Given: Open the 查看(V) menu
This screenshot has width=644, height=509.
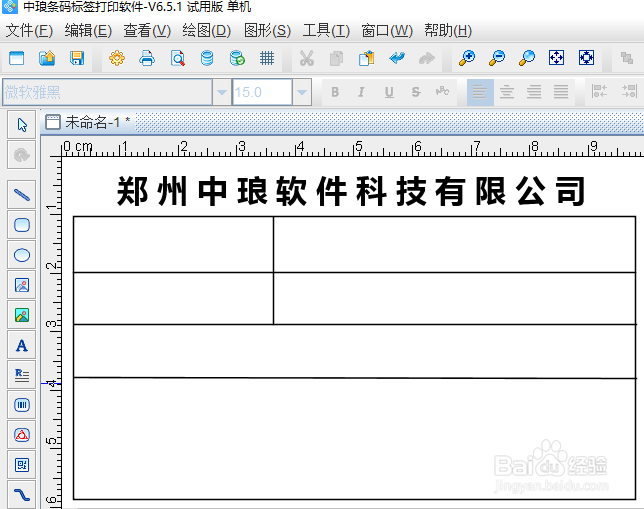Looking at the screenshot, I should tap(147, 31).
